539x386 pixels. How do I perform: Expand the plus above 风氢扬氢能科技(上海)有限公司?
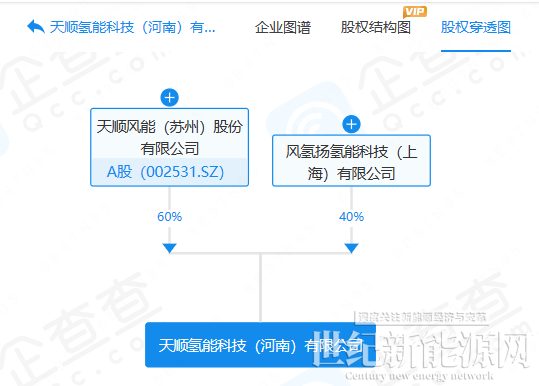pos(351,124)
